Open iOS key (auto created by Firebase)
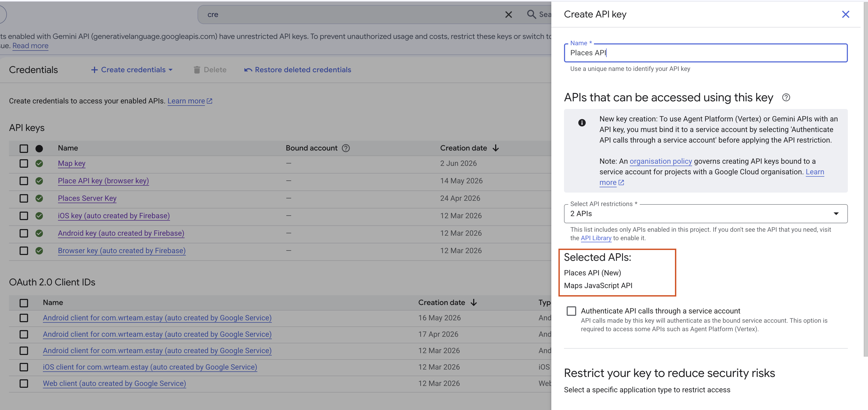The width and height of the screenshot is (868, 410). pos(114,216)
